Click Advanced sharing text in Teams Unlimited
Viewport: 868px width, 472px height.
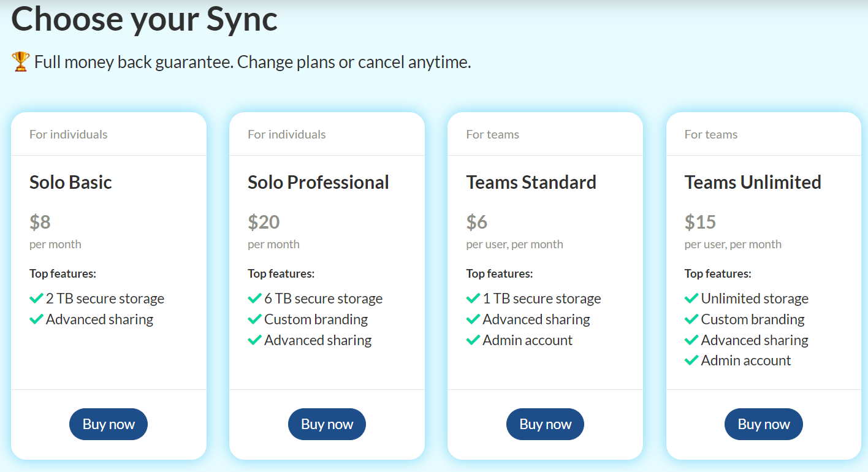coord(755,340)
